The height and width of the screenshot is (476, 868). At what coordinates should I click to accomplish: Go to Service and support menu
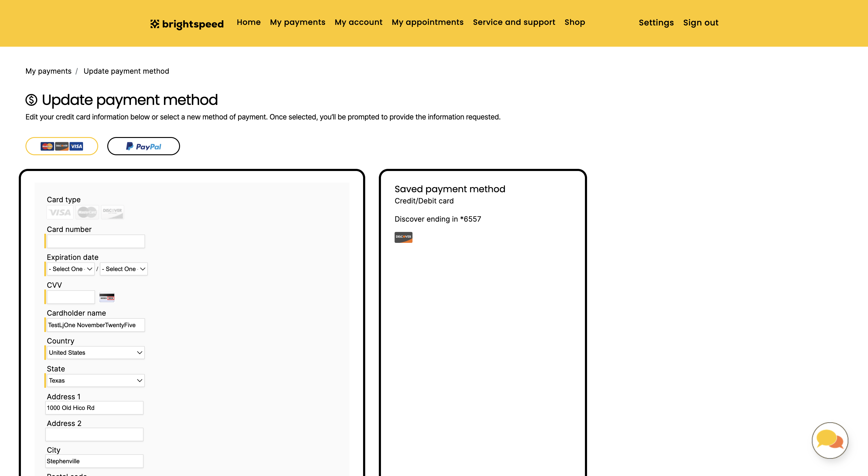click(514, 22)
